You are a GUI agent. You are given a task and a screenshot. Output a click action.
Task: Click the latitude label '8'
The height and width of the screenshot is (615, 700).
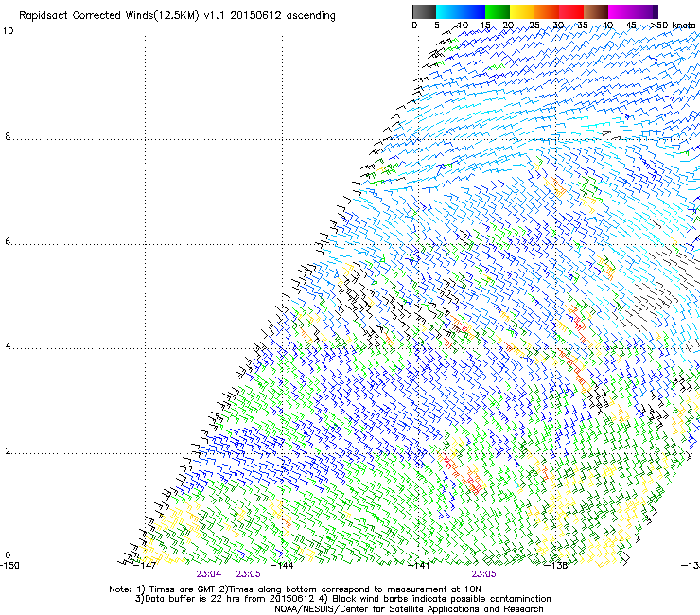click(x=8, y=136)
